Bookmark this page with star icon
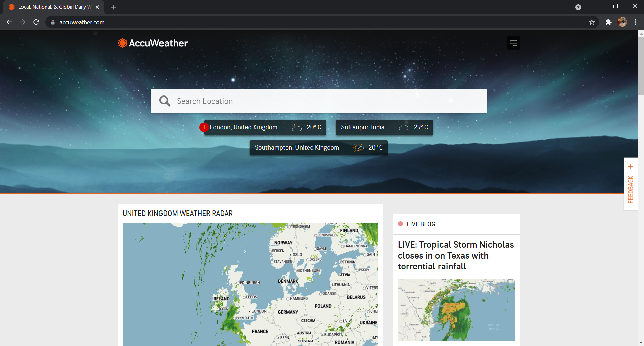The height and width of the screenshot is (346, 644). 592,22
